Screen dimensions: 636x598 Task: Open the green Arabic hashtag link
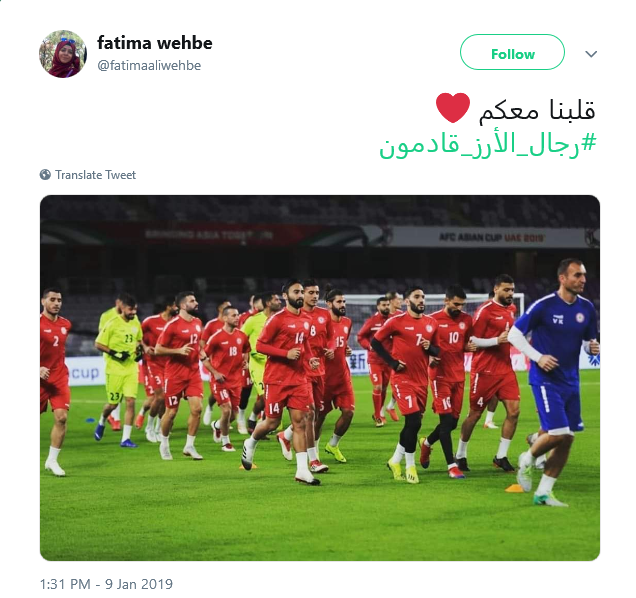488,145
